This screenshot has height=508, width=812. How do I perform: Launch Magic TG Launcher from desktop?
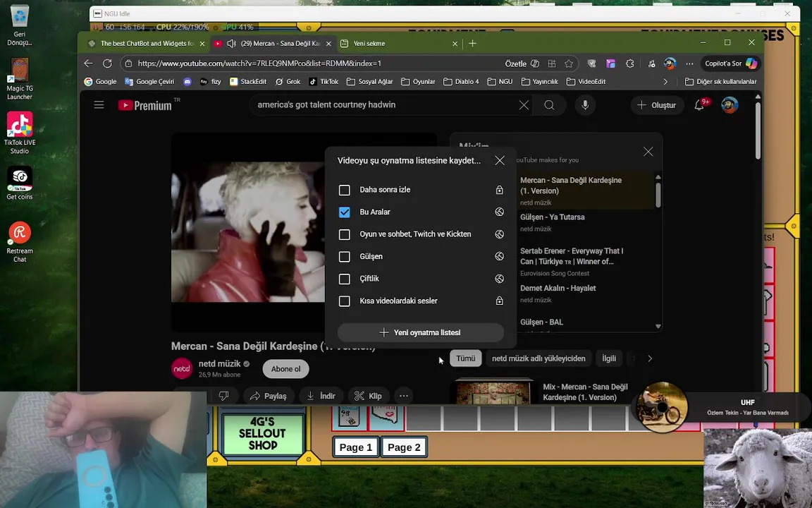[x=20, y=79]
